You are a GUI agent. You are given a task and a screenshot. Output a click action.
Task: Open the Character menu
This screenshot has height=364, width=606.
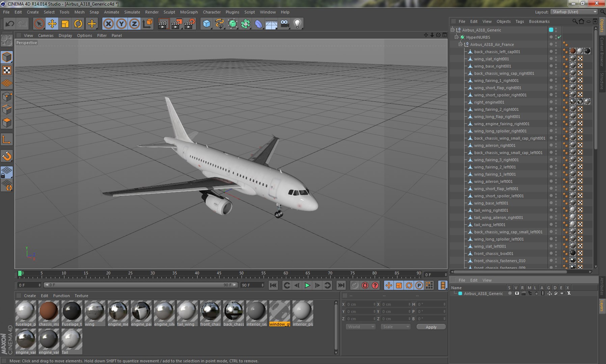click(212, 12)
